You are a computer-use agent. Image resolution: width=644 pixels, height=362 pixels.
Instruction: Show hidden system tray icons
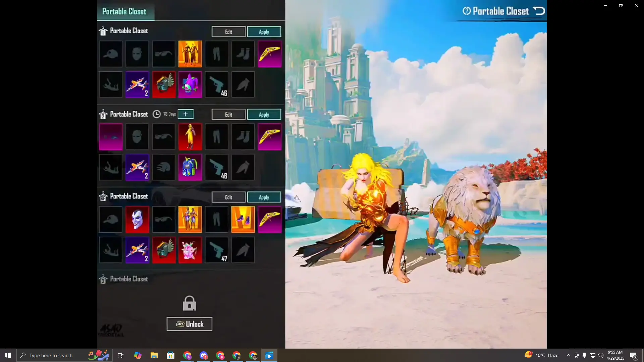568,355
